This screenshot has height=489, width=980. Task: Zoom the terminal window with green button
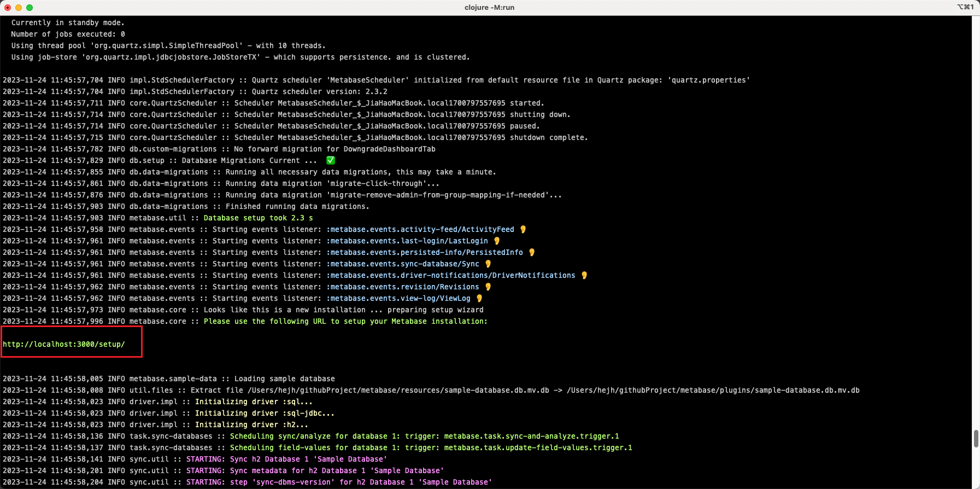tap(30, 7)
